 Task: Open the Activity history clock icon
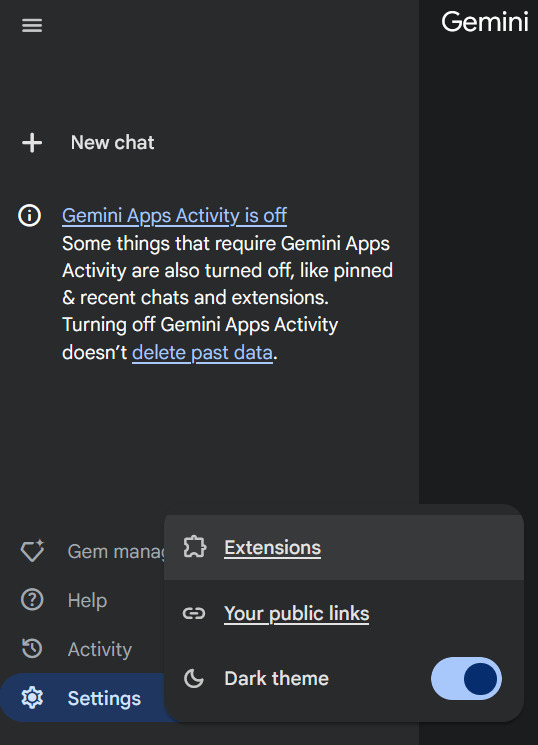32,649
